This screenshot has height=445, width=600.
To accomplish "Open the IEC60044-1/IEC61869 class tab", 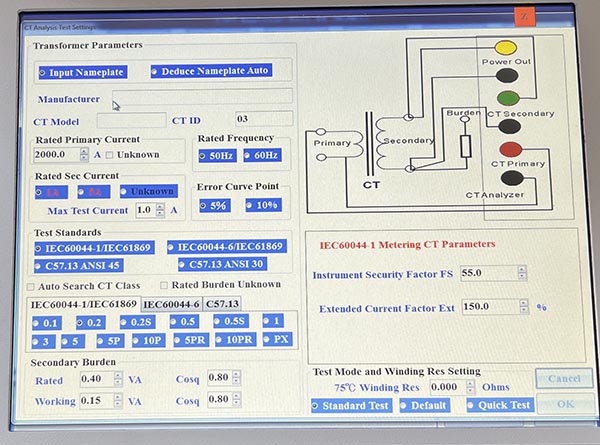I will click(83, 304).
